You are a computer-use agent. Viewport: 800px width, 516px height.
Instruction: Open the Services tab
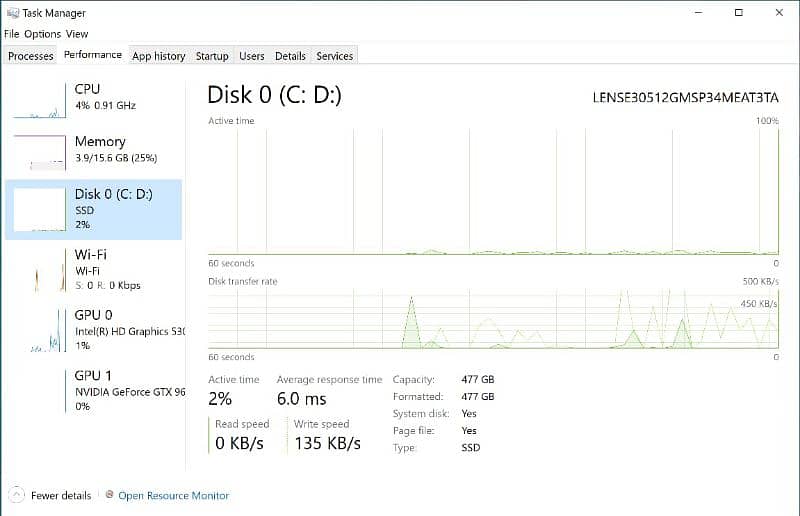tap(334, 56)
